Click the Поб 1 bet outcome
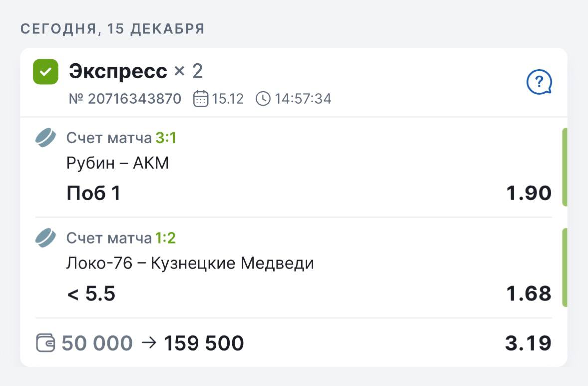 pyautogui.click(x=93, y=193)
